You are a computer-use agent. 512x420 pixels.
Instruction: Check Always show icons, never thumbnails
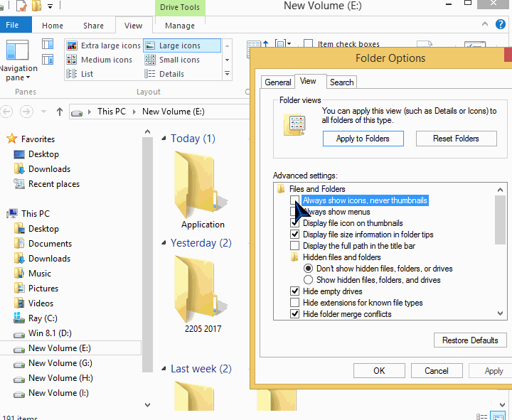click(x=294, y=200)
